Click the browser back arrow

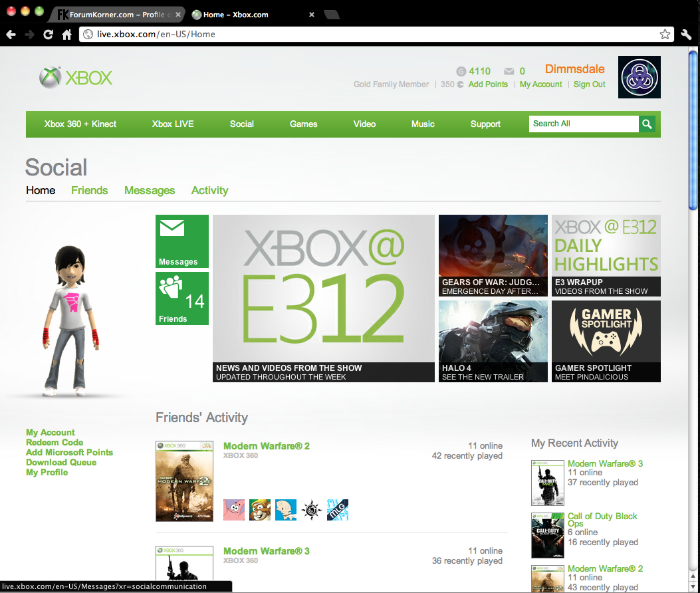pyautogui.click(x=11, y=35)
